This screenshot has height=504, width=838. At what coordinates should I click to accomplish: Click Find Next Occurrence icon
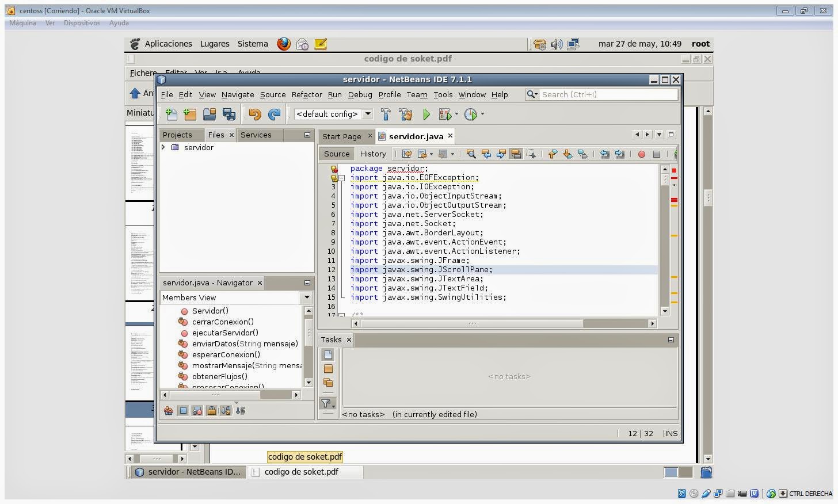point(501,154)
